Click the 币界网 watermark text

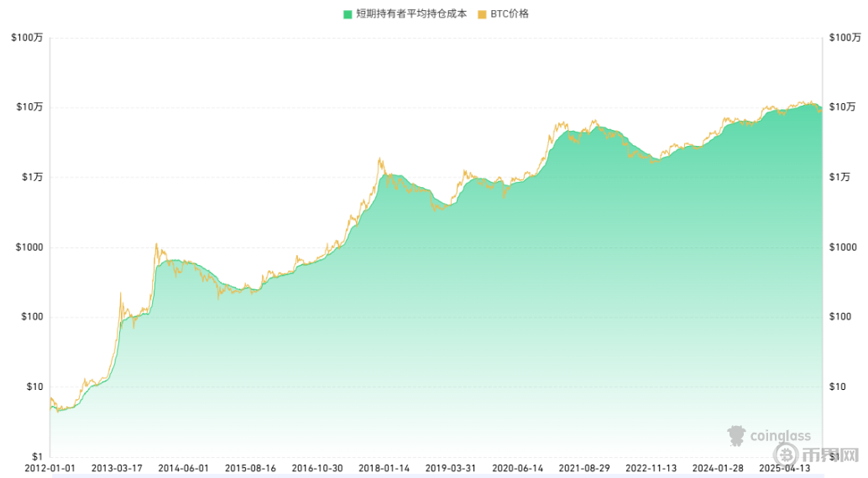coord(830,454)
